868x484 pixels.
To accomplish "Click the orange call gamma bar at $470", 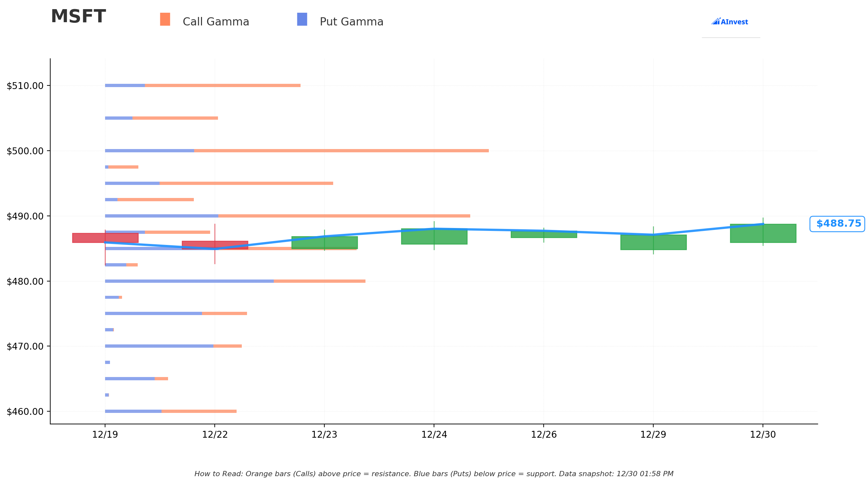I will click(x=228, y=346).
